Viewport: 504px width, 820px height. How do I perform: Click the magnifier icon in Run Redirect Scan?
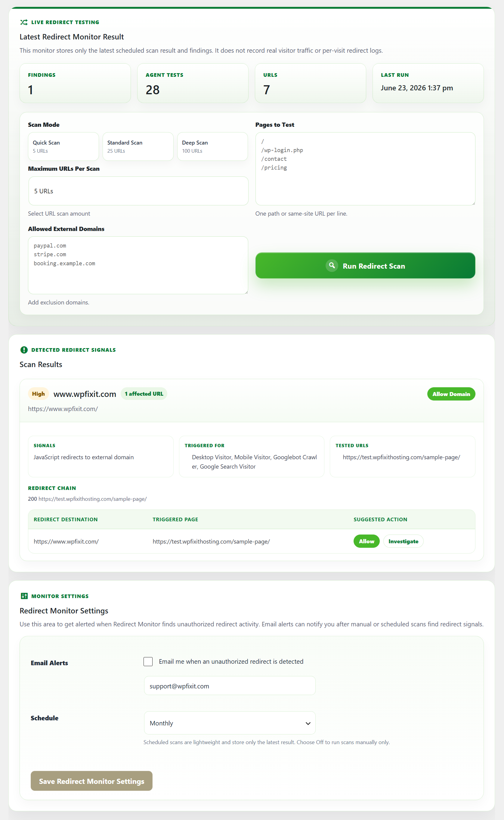click(x=332, y=266)
